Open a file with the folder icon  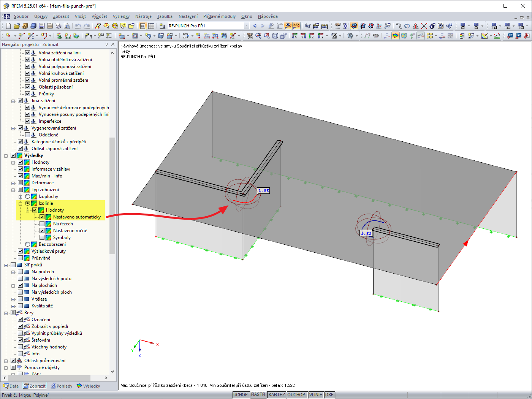point(16,26)
